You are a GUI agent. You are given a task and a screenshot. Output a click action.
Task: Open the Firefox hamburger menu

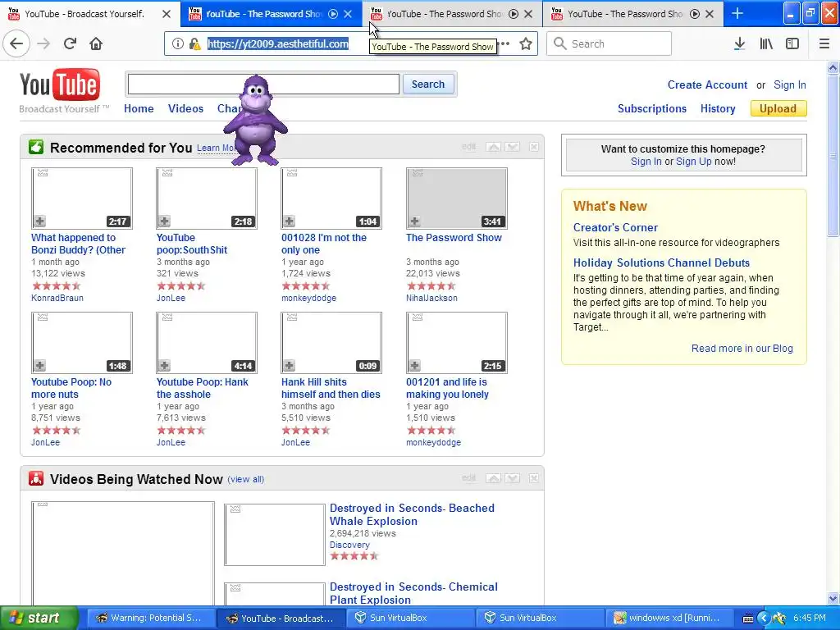824,44
